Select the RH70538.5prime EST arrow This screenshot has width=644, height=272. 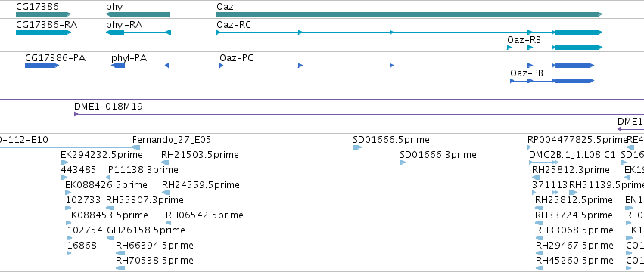pyautogui.click(x=120, y=268)
